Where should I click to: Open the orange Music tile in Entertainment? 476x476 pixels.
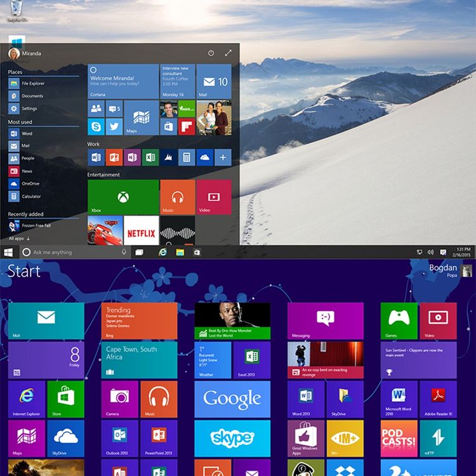pyautogui.click(x=177, y=197)
